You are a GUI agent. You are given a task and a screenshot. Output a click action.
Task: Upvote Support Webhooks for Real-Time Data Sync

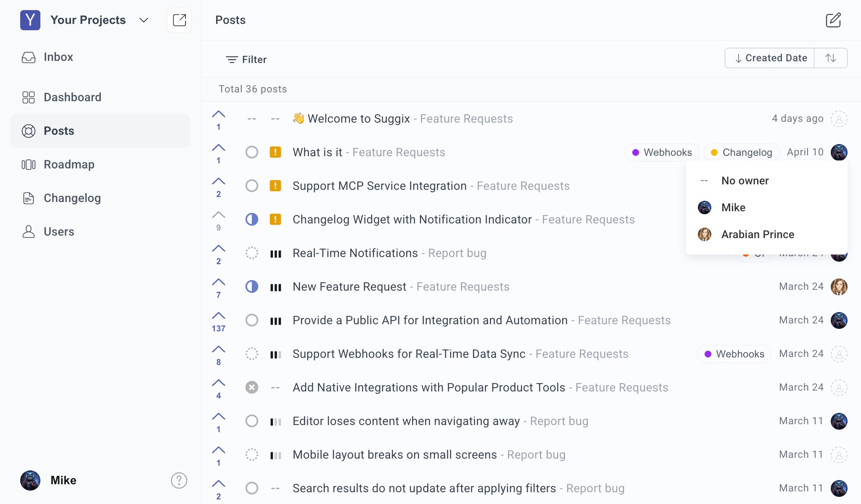click(219, 354)
